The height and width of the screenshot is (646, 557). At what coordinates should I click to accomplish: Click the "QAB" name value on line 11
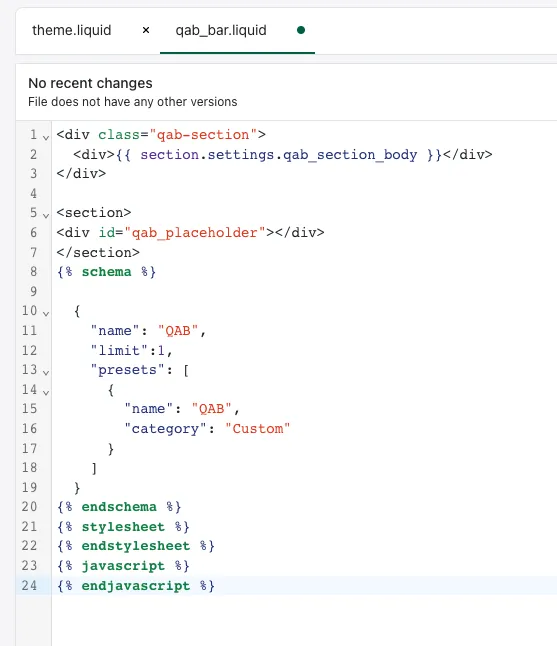pyautogui.click(x=178, y=330)
